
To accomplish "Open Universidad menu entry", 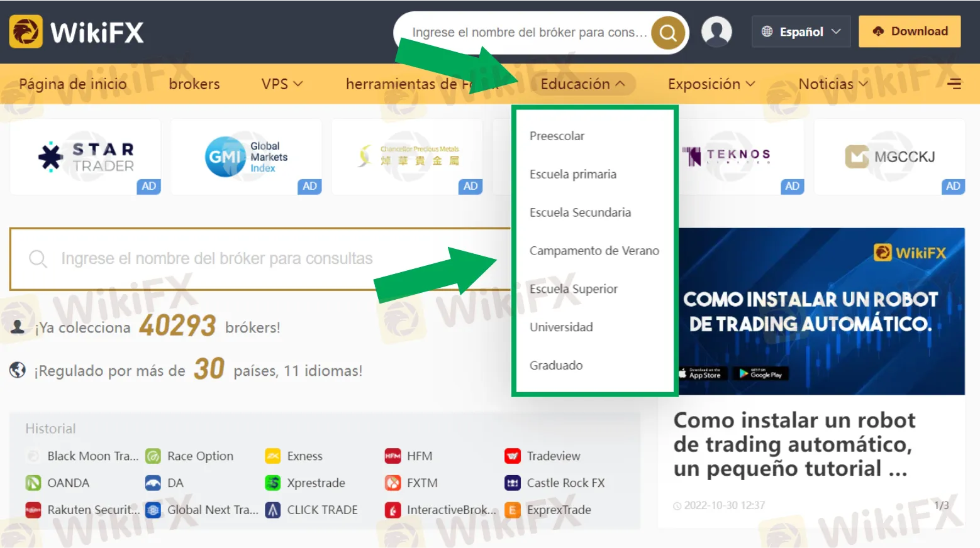I will point(561,327).
